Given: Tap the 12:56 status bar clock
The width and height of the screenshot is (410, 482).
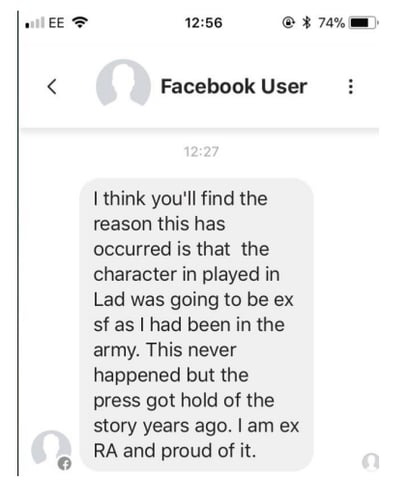Looking at the screenshot, I should point(203,23).
